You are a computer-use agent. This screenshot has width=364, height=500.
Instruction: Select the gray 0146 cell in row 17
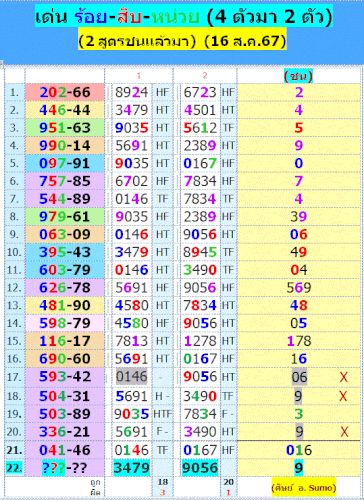132,377
